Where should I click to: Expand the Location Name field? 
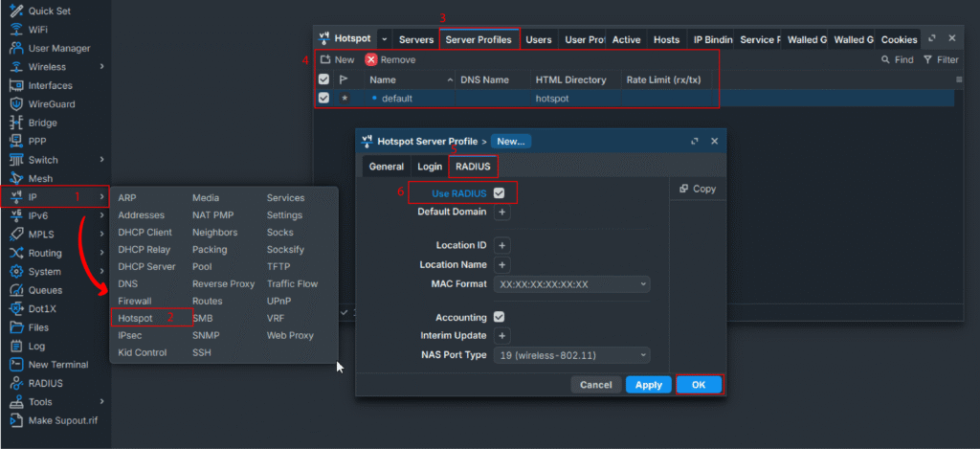[x=501, y=264]
